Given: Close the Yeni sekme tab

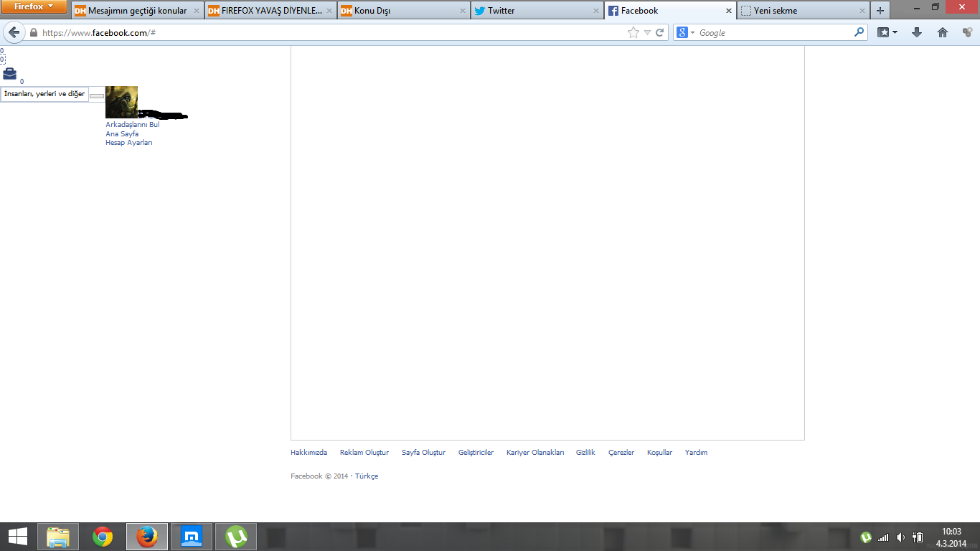Looking at the screenshot, I should (862, 11).
